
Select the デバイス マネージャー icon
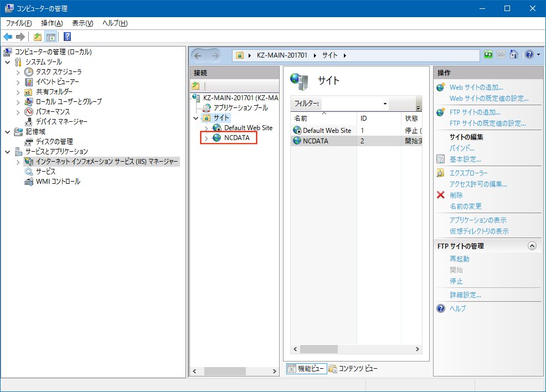[29, 122]
